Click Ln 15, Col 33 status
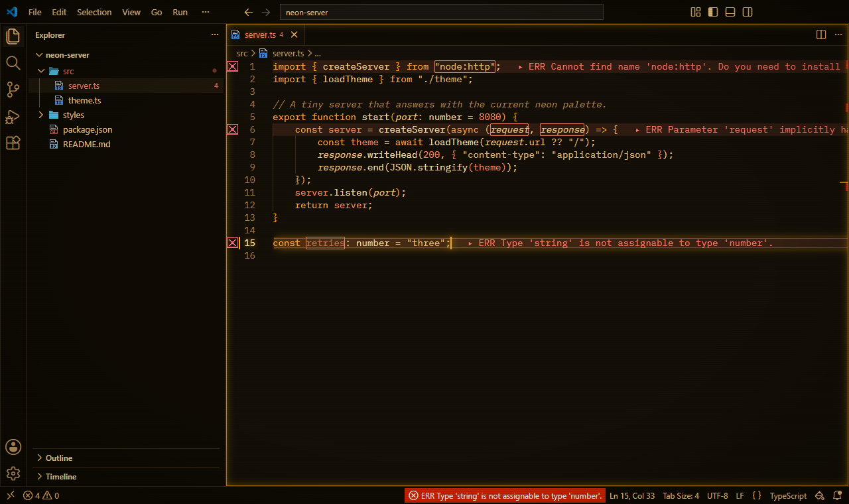The height and width of the screenshot is (504, 849). pyautogui.click(x=632, y=495)
